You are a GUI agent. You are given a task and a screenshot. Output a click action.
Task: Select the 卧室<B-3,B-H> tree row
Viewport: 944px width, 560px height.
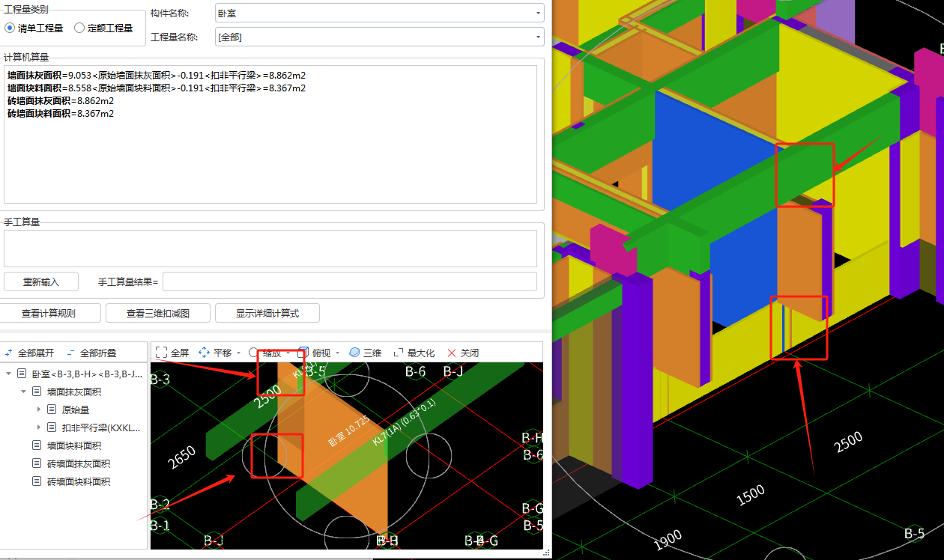point(79,374)
